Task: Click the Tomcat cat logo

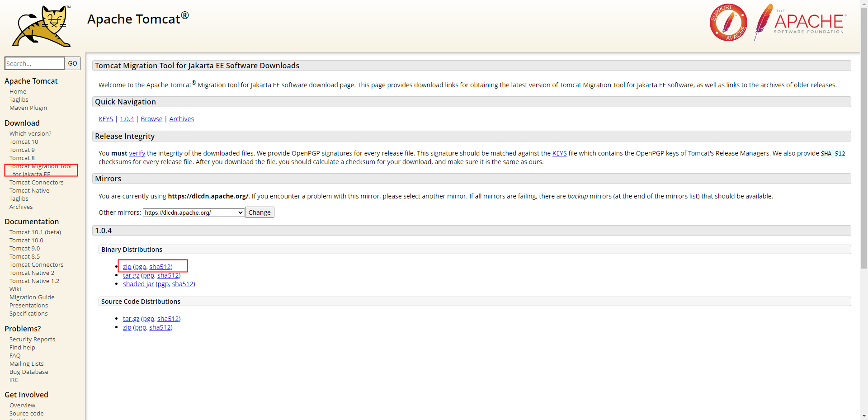Action: [x=42, y=26]
